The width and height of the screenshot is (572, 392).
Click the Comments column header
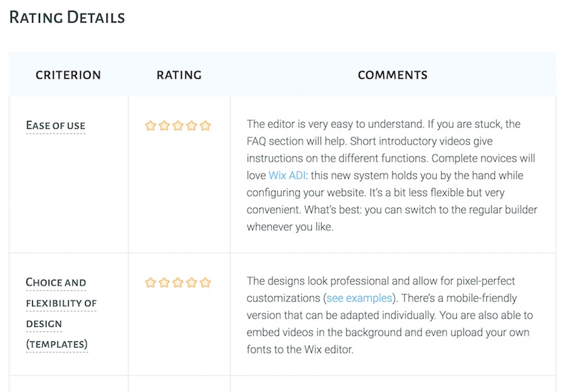[393, 75]
